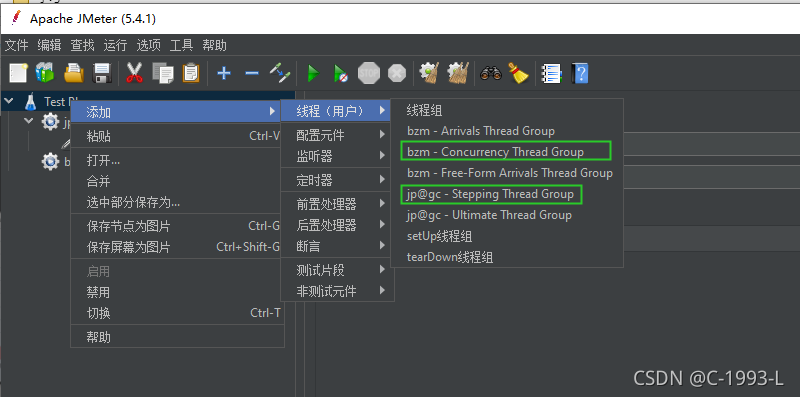Select 线程组 from thread submenu
Screen dimensions: 800x397
click(507, 110)
